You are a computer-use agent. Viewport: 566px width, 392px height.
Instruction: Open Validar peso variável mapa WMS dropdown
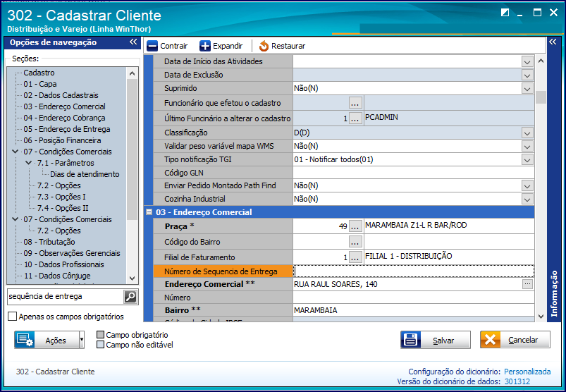tap(527, 146)
